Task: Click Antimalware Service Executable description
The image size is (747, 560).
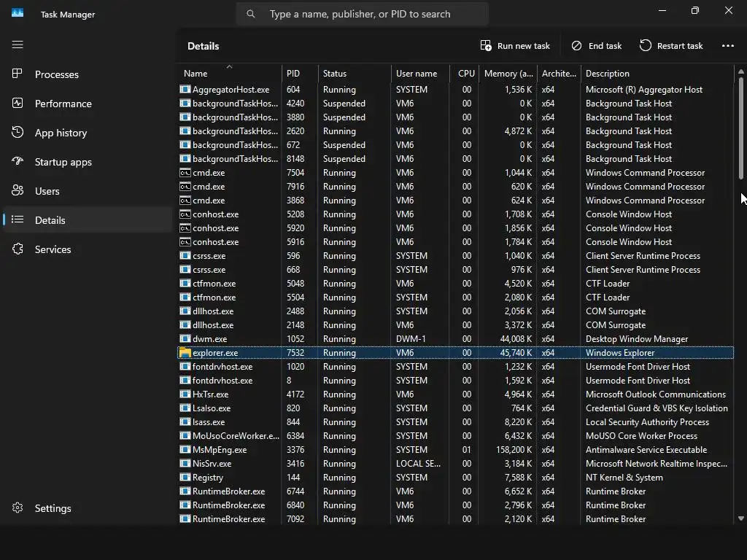Action: 646,449
